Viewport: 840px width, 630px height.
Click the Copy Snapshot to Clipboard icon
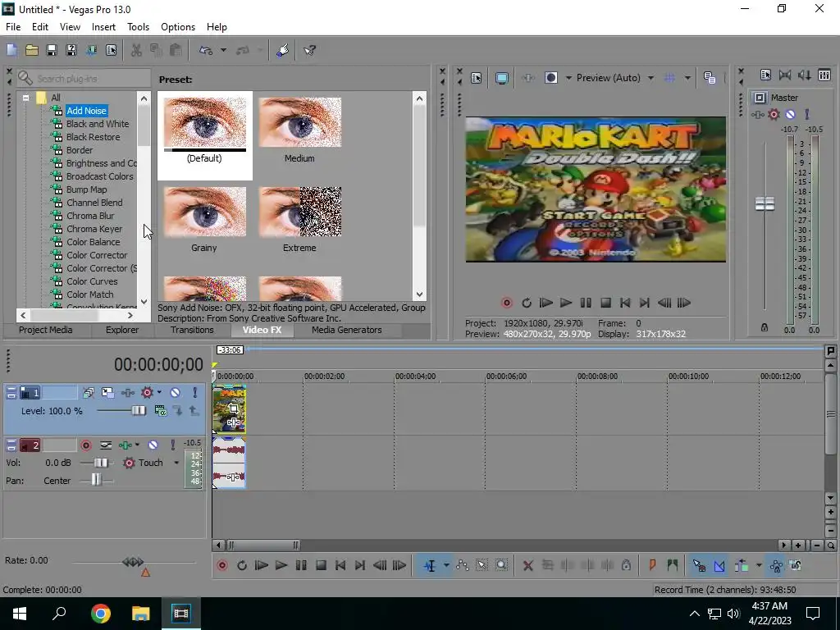[x=710, y=78]
